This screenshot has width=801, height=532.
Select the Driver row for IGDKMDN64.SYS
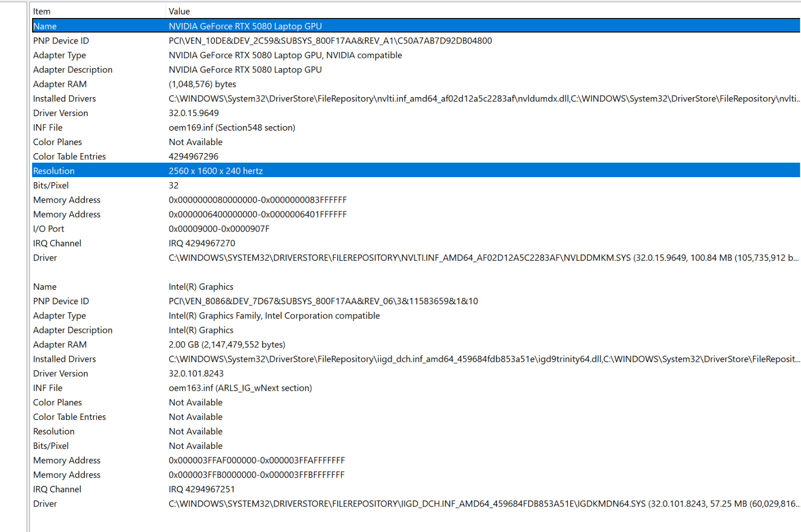(416, 504)
